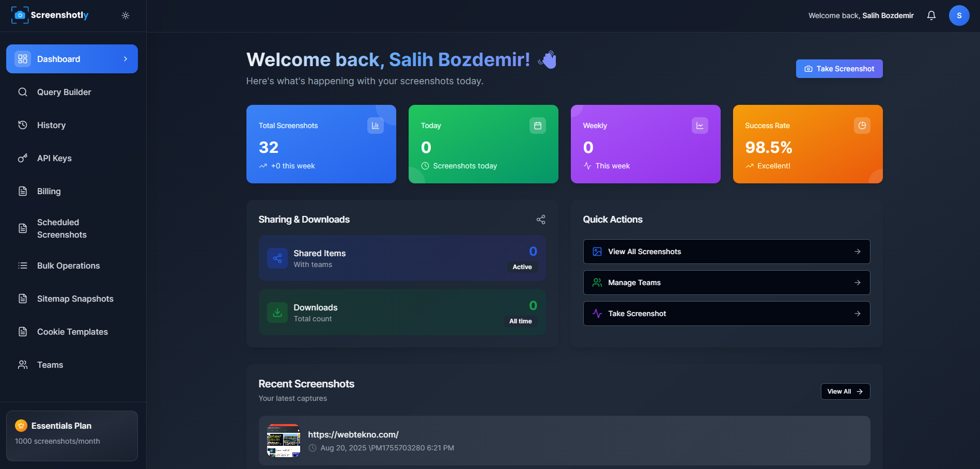980x469 pixels.
Task: Click the calendar icon on Today card
Action: 537,126
